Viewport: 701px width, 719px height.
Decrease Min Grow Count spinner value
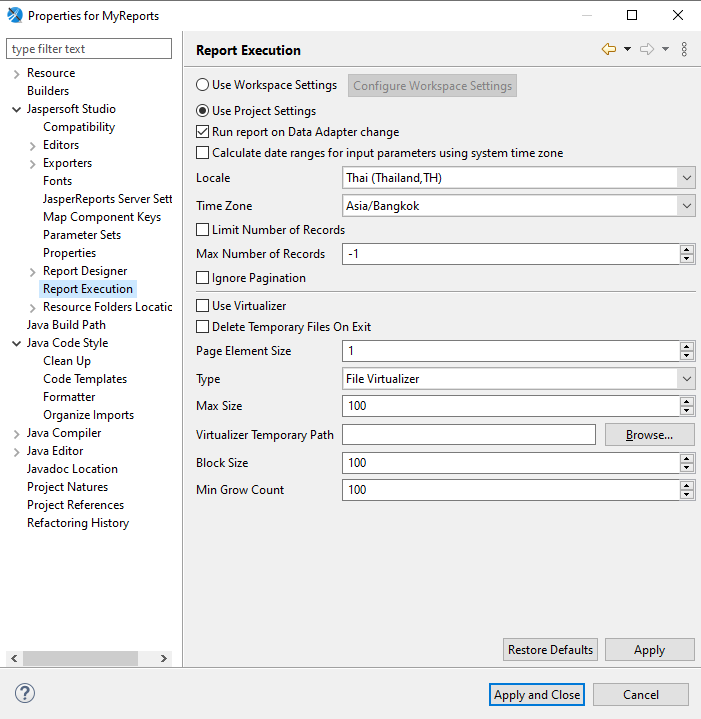686,494
